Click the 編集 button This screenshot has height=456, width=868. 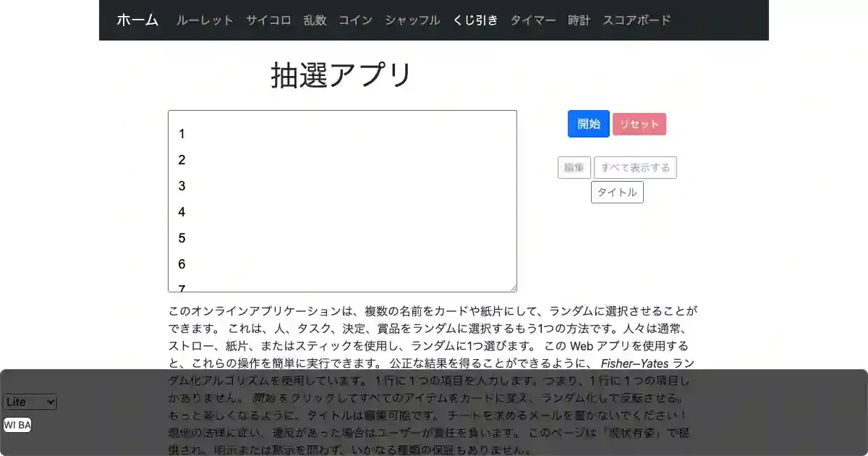(574, 168)
